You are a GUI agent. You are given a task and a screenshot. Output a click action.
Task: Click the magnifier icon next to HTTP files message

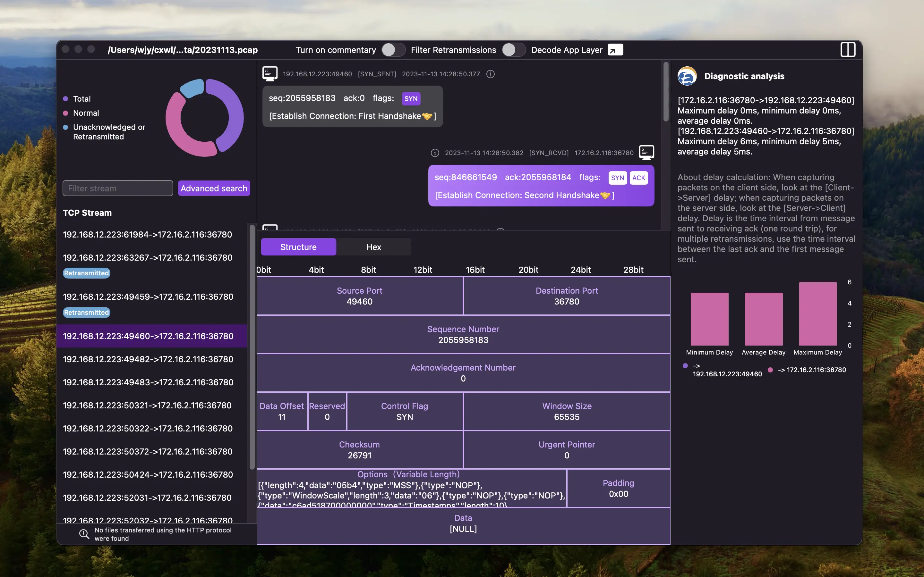tap(84, 534)
